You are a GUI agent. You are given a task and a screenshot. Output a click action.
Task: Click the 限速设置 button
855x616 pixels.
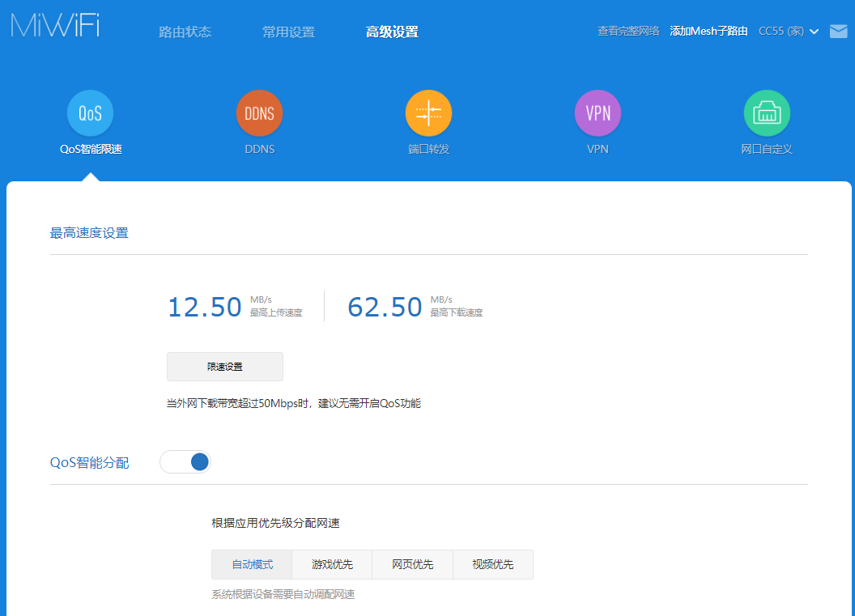(225, 367)
